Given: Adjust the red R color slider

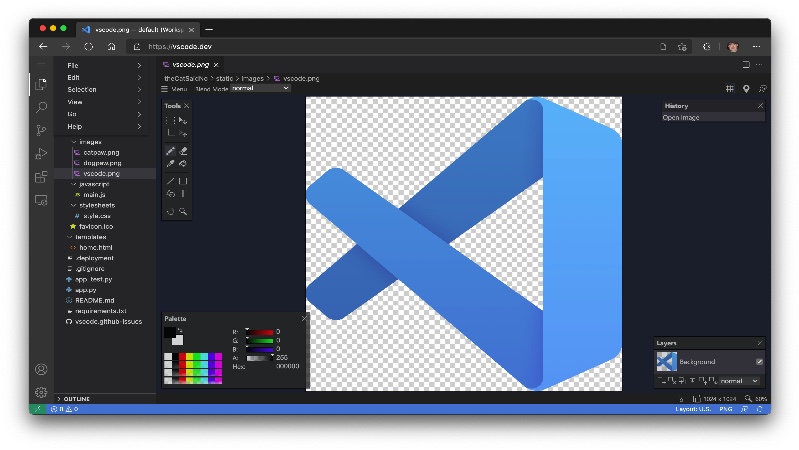Looking at the screenshot, I should tap(260, 331).
